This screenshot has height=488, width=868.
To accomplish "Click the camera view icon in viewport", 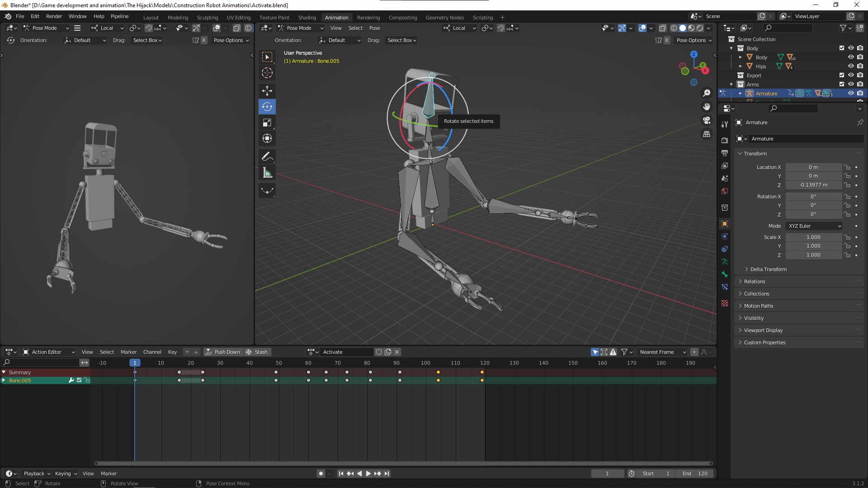I will pos(707,120).
